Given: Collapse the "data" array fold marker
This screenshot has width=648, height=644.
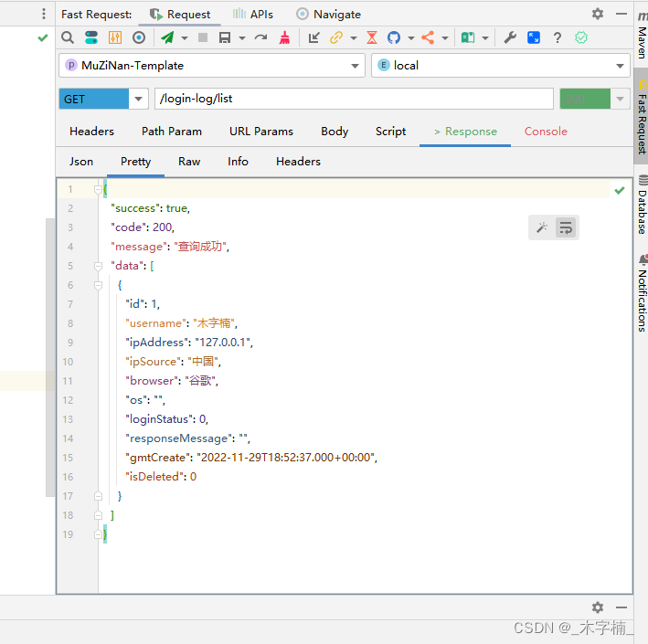Looking at the screenshot, I should [98, 266].
